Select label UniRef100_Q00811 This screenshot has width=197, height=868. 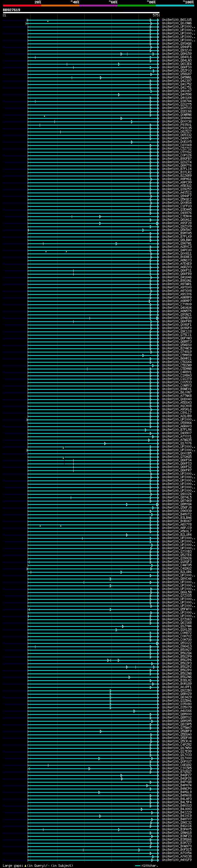tap(177, 253)
